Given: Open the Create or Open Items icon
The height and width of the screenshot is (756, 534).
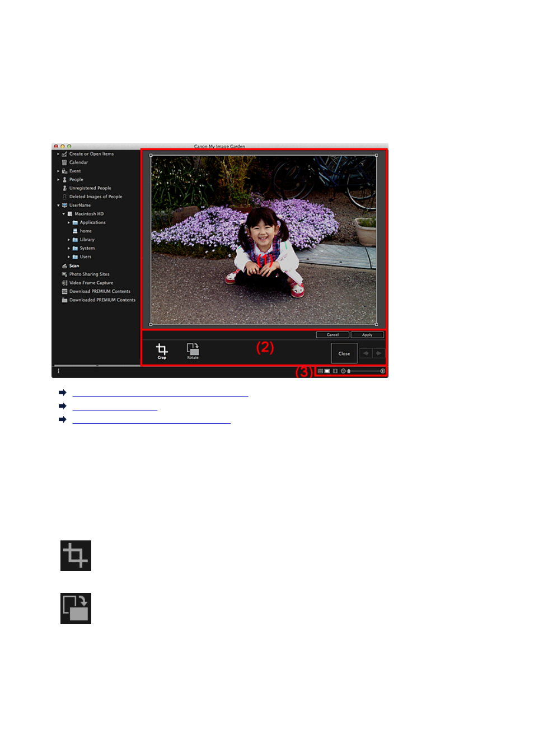Looking at the screenshot, I should coord(64,154).
